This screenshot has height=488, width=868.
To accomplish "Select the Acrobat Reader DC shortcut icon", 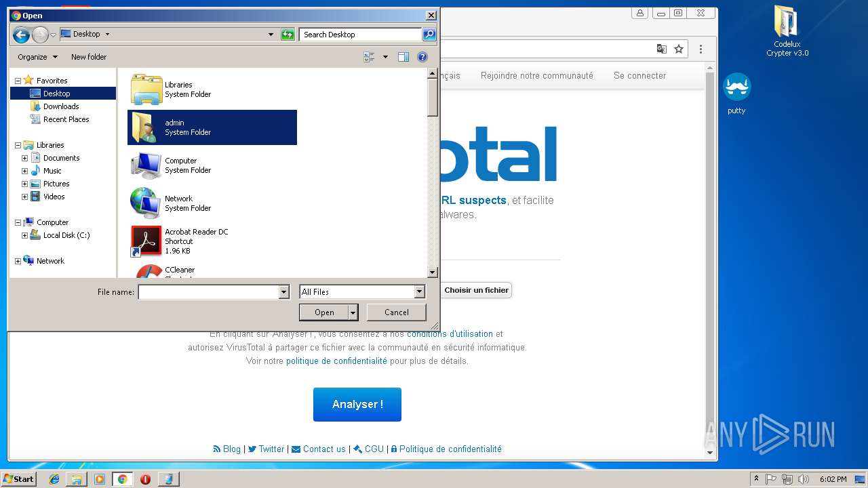I will tap(146, 241).
